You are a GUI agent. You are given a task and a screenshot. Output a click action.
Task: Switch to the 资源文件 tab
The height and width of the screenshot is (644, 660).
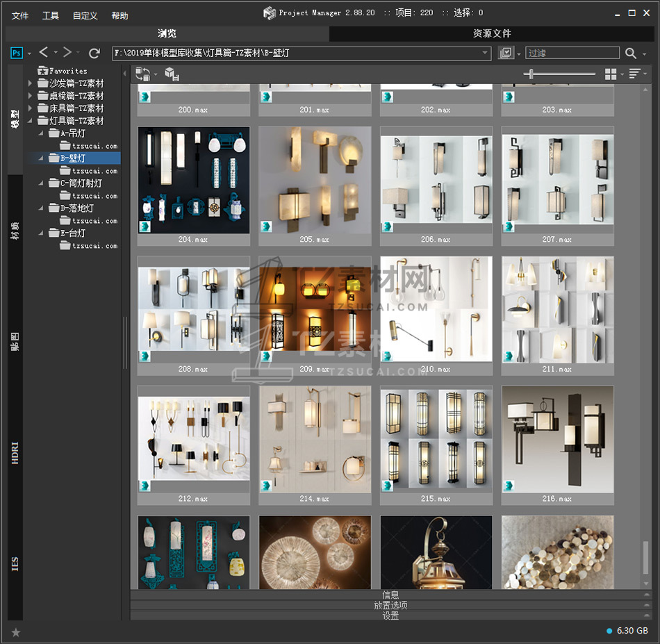(x=492, y=33)
